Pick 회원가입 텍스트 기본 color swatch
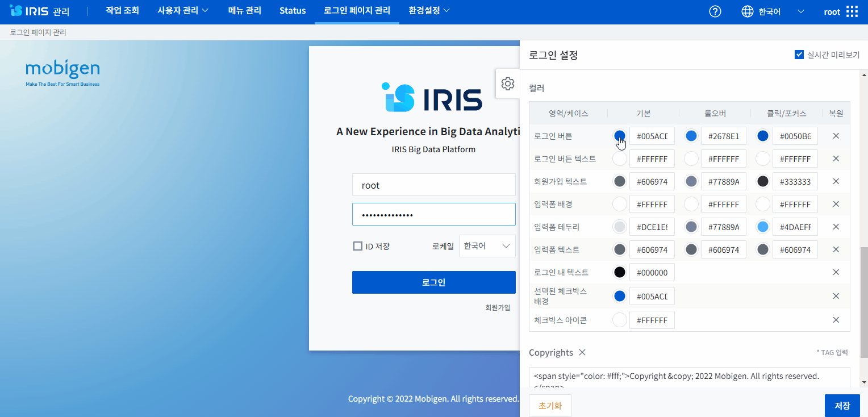The height and width of the screenshot is (417, 868). [620, 181]
